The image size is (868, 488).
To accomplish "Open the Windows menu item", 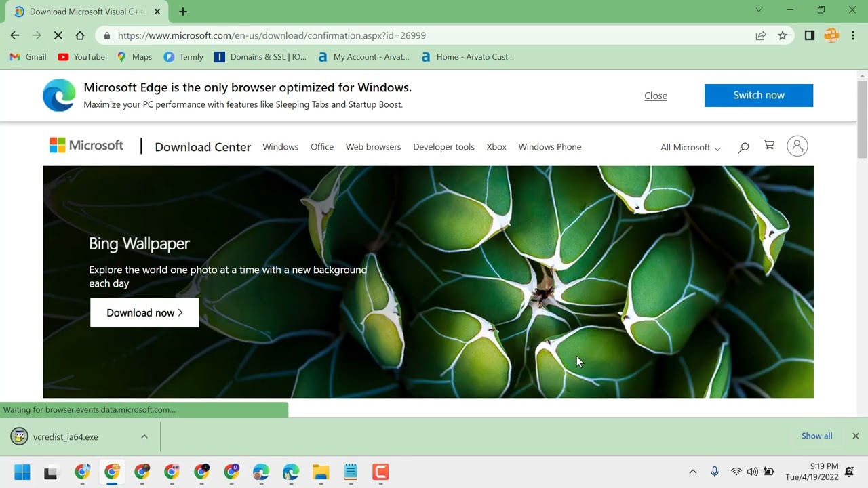I will 280,147.
